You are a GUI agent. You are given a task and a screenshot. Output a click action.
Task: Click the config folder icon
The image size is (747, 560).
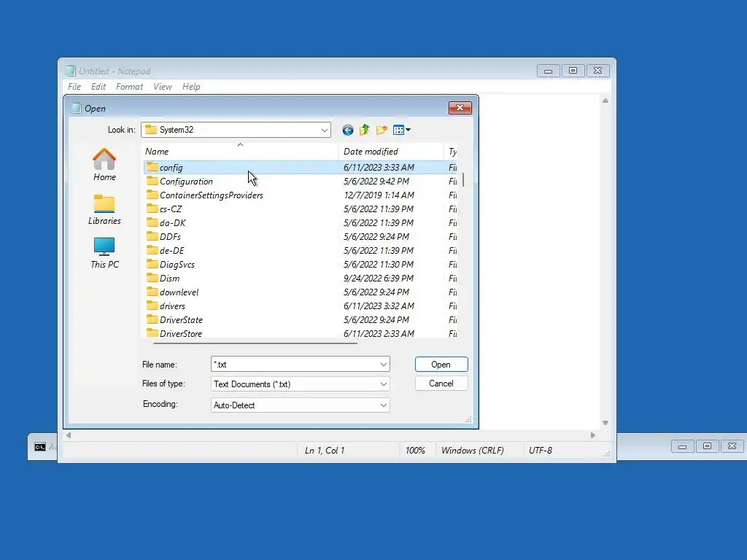coord(152,167)
